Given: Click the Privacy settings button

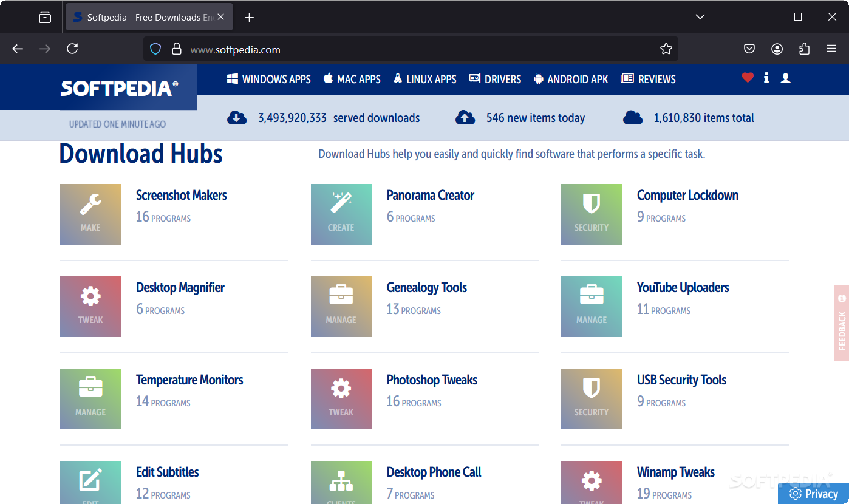Looking at the screenshot, I should point(813,494).
